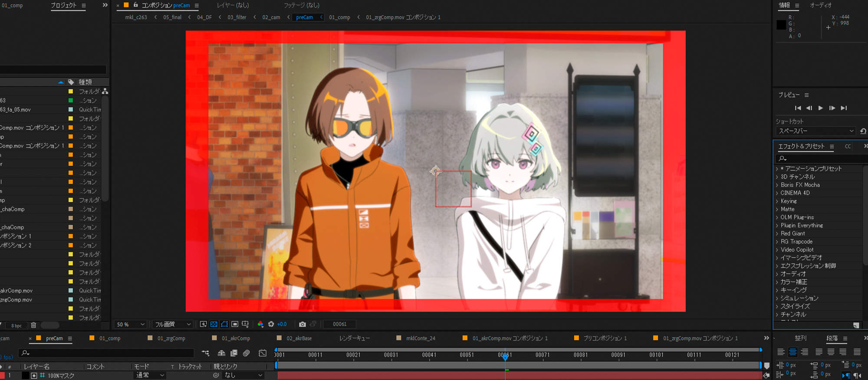
Task: Open the graph editor icon
Action: point(263,353)
